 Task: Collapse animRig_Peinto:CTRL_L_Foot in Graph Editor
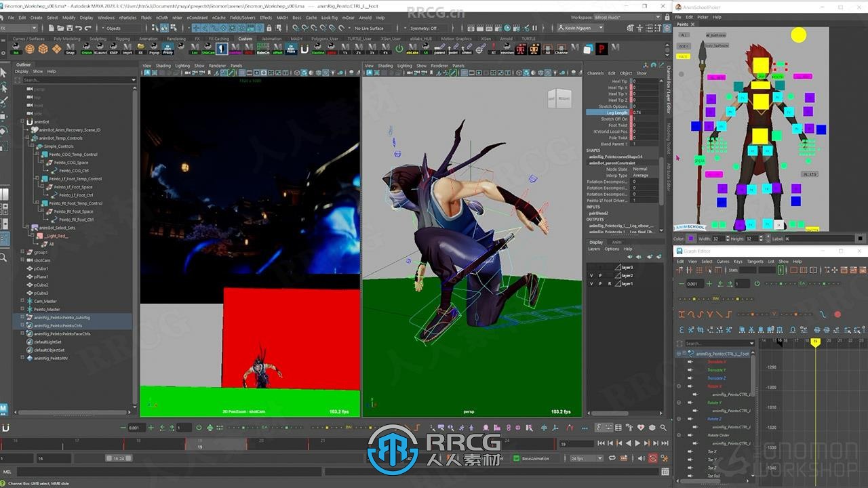pos(679,354)
